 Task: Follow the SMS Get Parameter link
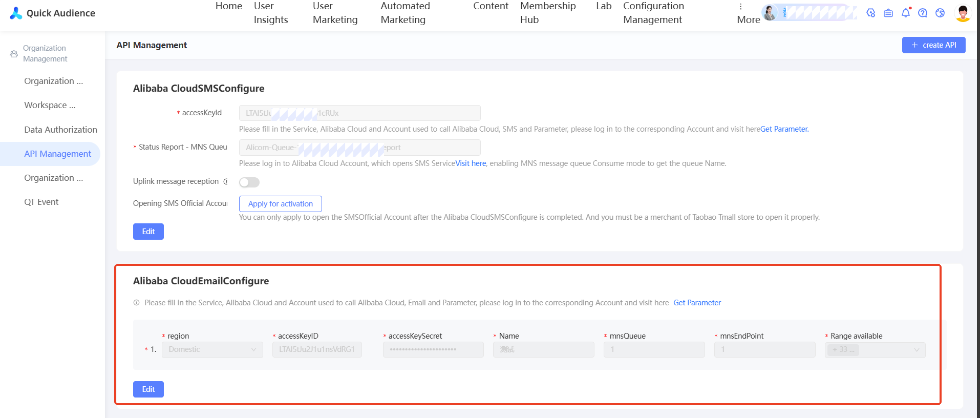coord(784,129)
